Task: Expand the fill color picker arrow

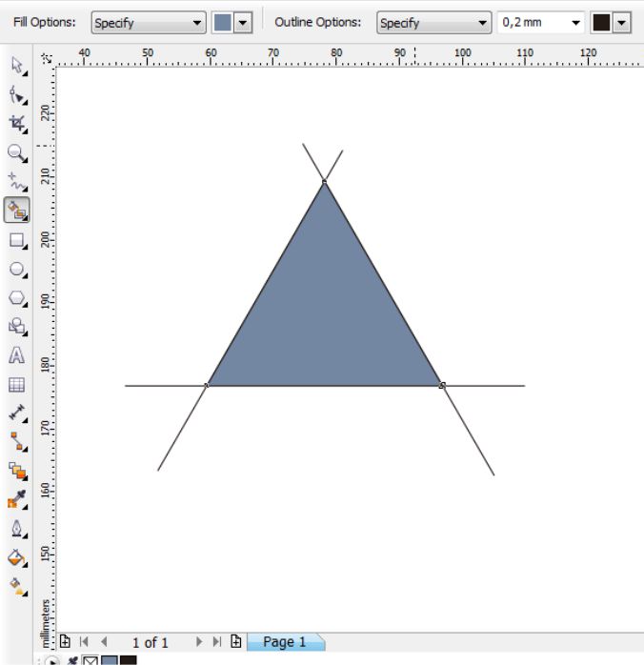Action: pos(243,23)
